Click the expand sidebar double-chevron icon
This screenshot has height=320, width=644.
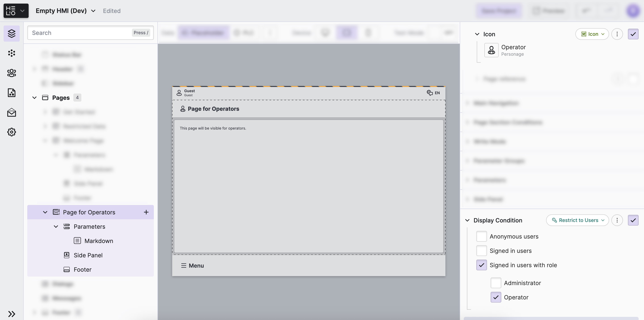(x=11, y=314)
